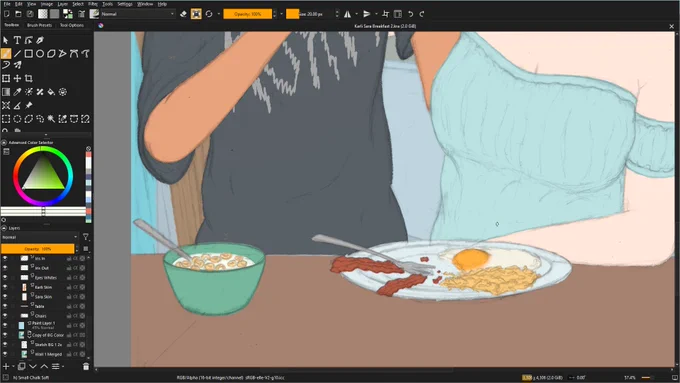Select the Fill bucket tool
Image resolution: width=680 pixels, height=383 pixels.
click(x=51, y=92)
